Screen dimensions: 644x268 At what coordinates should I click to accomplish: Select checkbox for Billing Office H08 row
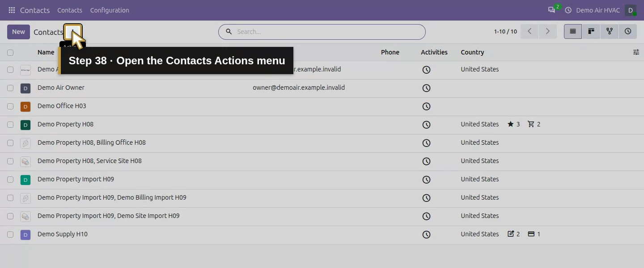click(10, 143)
